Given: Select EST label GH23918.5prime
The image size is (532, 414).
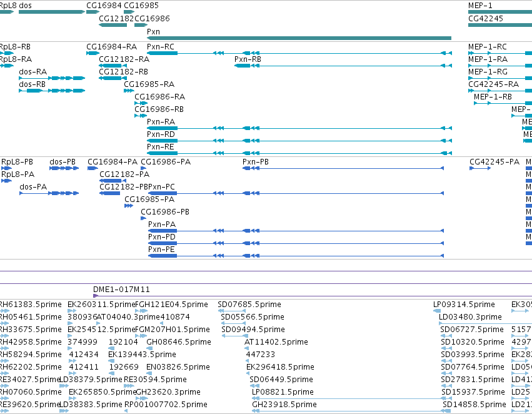Looking at the screenshot, I should click(x=284, y=405).
